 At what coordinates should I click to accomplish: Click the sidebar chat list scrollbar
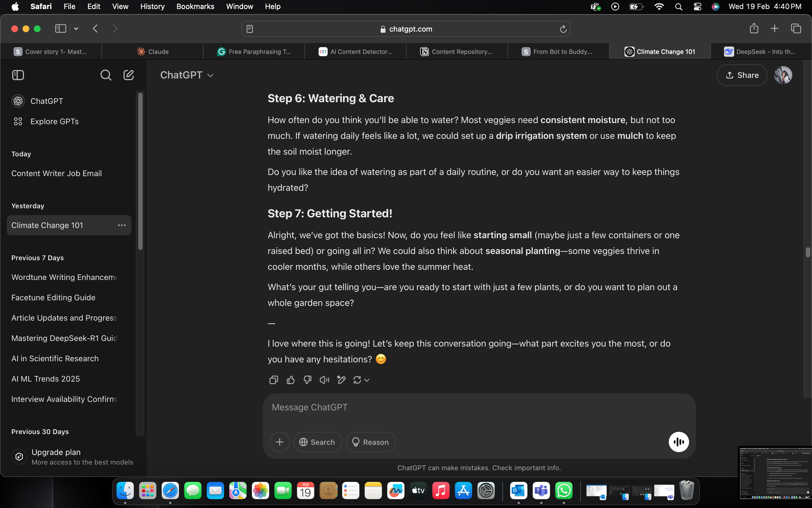(x=140, y=171)
